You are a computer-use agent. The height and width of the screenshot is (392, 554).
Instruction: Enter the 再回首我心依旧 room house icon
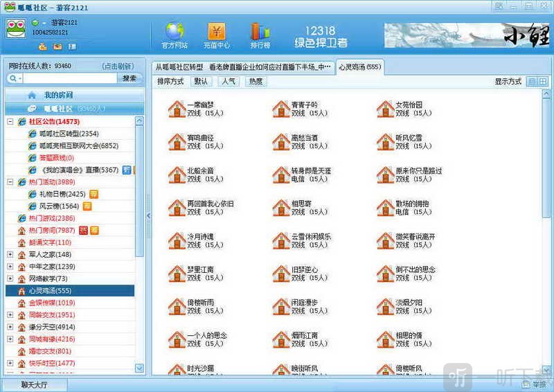pyautogui.click(x=177, y=208)
